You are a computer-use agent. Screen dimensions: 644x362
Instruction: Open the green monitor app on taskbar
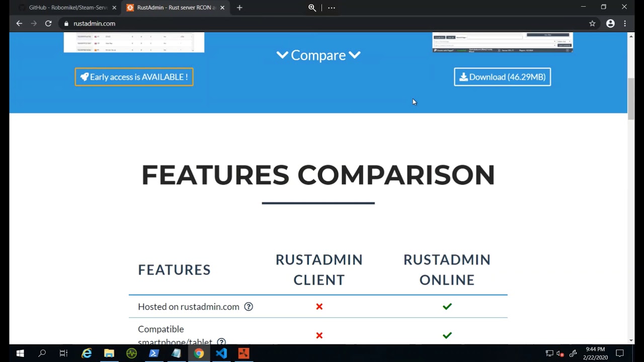point(131,353)
